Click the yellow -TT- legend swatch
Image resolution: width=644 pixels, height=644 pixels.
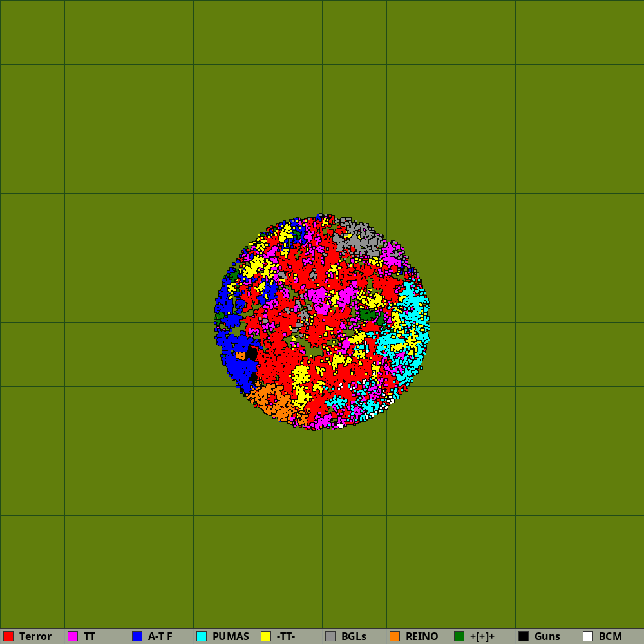(266, 636)
